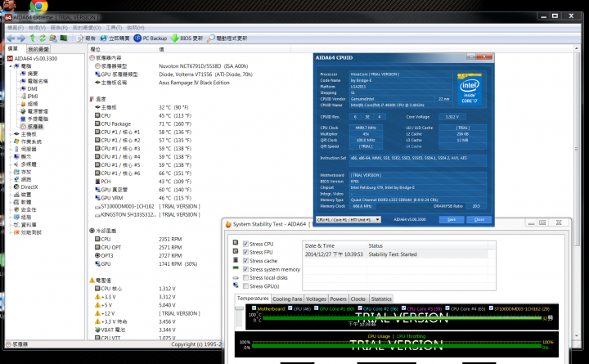Screen dimensions: 589x364
Task: Collapse the 電腦 tree node
Action: pyautogui.click(x=11, y=66)
